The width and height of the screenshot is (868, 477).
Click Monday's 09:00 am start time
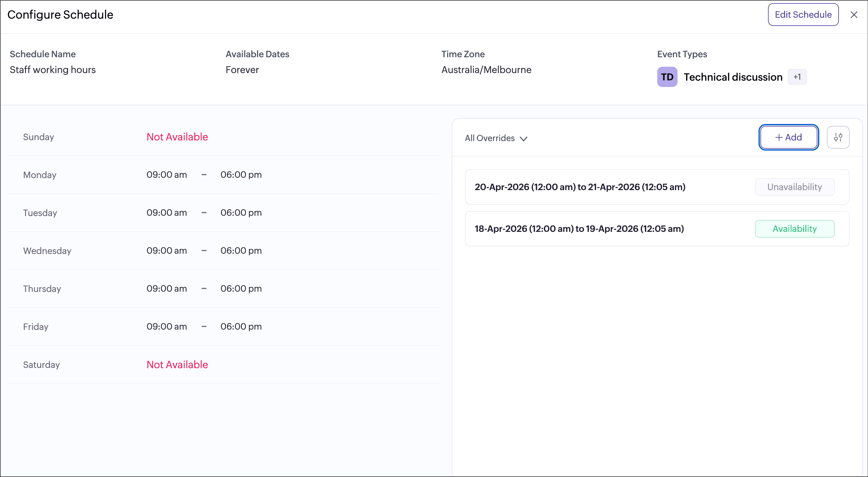pyautogui.click(x=166, y=175)
